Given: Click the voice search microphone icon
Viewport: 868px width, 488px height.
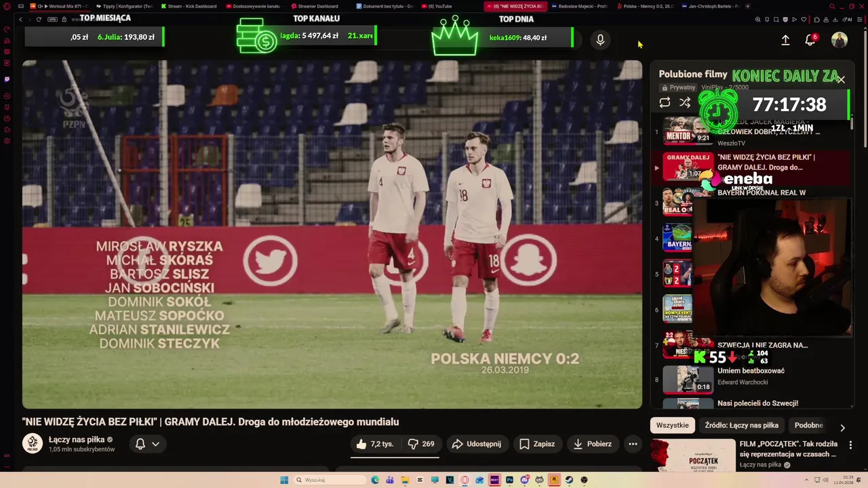Looking at the screenshot, I should (600, 40).
